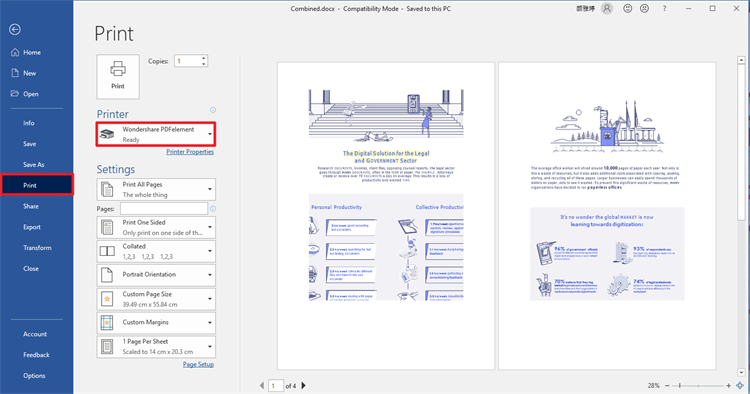
Task: Click the info icon next to Pages field
Action: [x=213, y=208]
